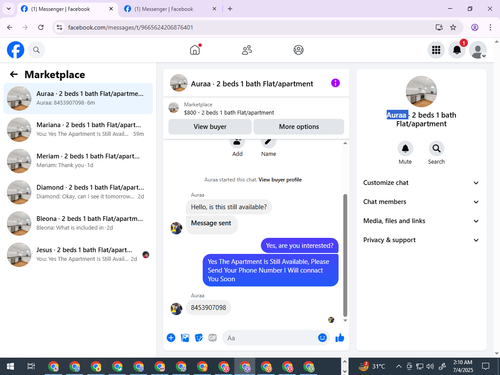Click the chat header title Auraa
The width and height of the screenshot is (500, 375).
252,84
